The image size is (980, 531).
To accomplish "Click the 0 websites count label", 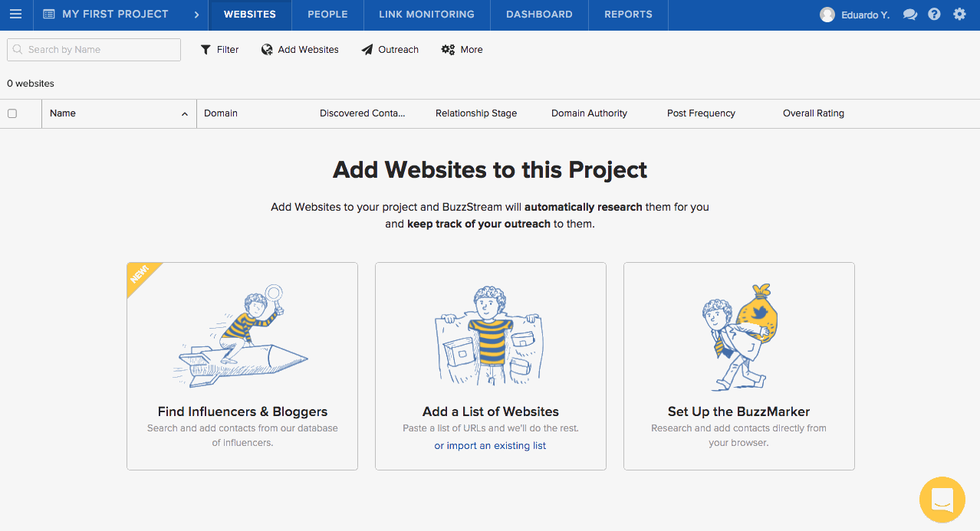I will pos(31,84).
